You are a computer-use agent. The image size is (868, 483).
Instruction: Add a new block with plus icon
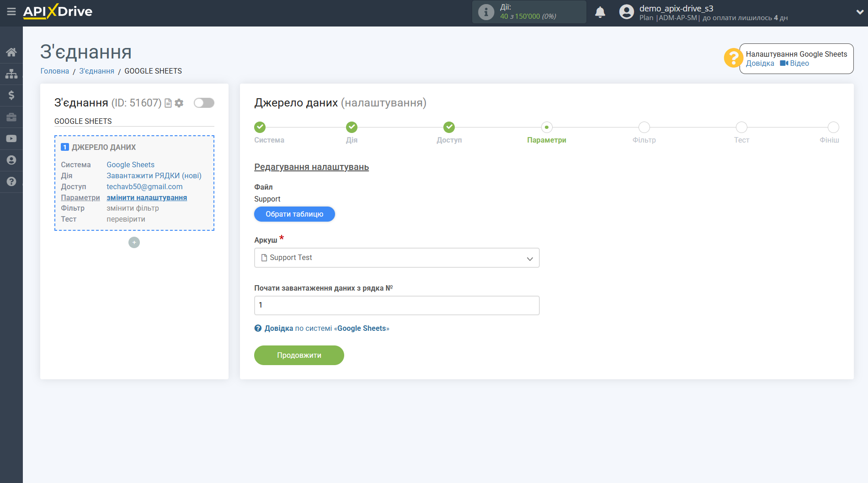134,242
